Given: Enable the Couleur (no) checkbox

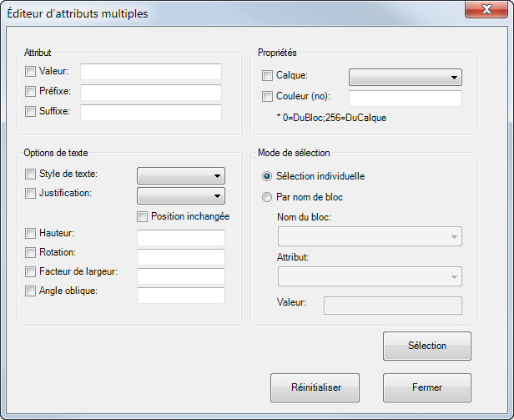Looking at the screenshot, I should (267, 97).
